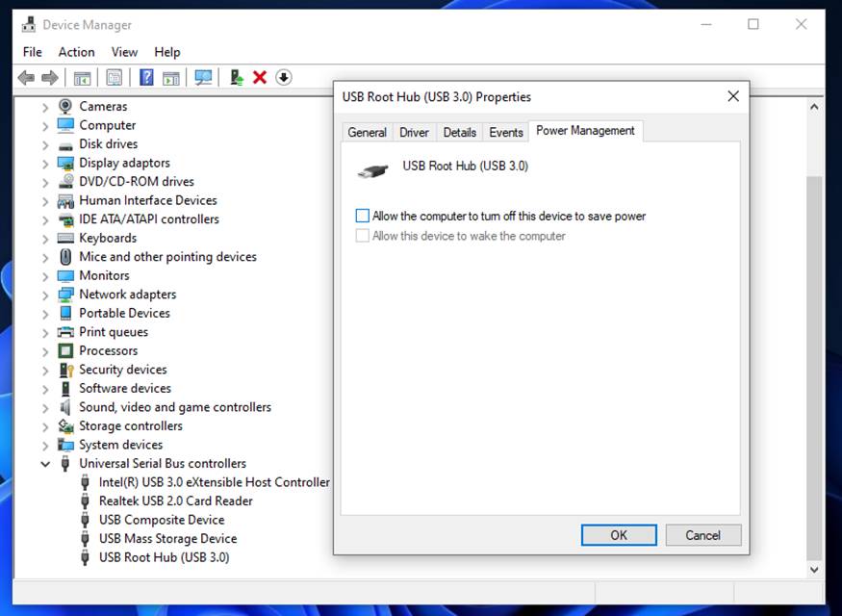Select the "Display adaptors" label
The height and width of the screenshot is (616, 842).
point(124,163)
